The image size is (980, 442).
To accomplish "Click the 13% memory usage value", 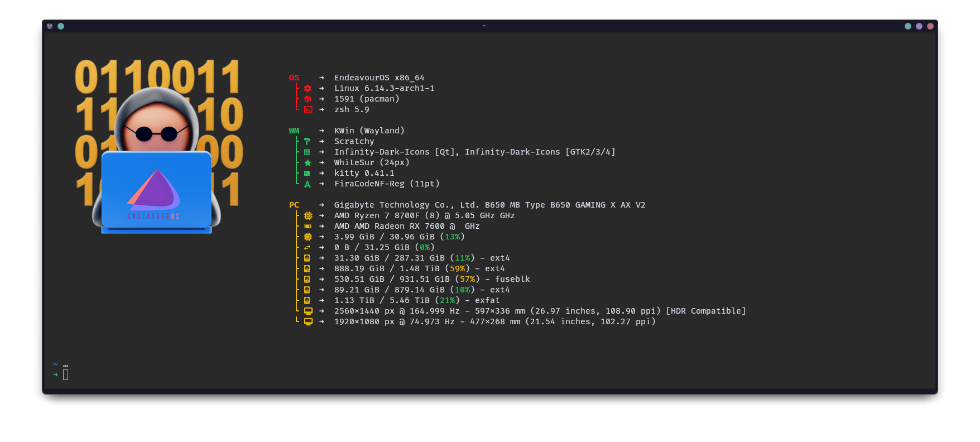I will pyautogui.click(x=453, y=237).
